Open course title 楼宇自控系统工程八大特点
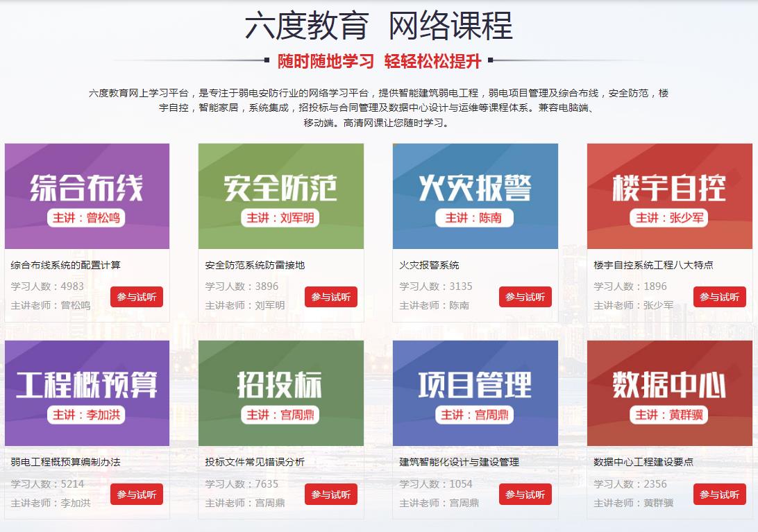 point(654,265)
